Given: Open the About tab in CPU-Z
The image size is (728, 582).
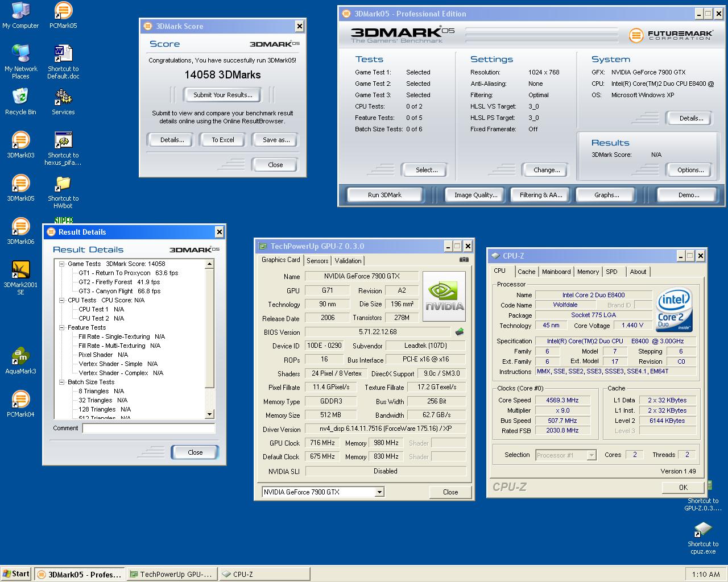Looking at the screenshot, I should 638,272.
